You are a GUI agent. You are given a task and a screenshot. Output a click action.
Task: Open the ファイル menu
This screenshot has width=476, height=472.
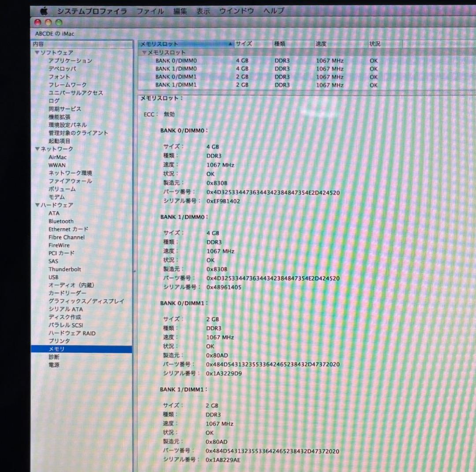(x=150, y=11)
